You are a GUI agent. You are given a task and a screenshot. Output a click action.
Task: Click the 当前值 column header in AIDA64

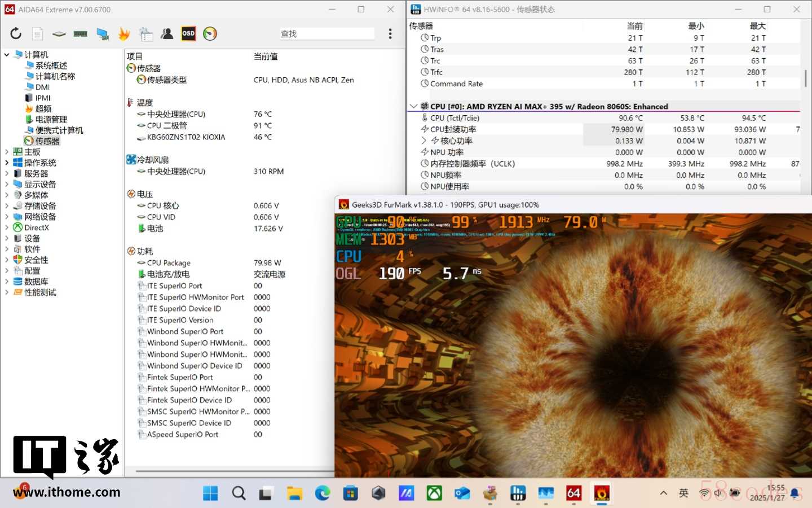[266, 56]
